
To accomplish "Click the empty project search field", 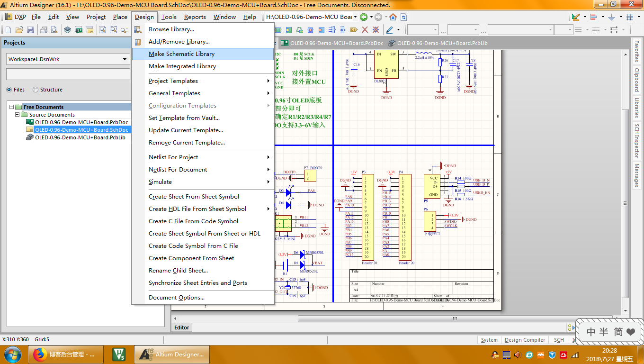I will point(68,74).
